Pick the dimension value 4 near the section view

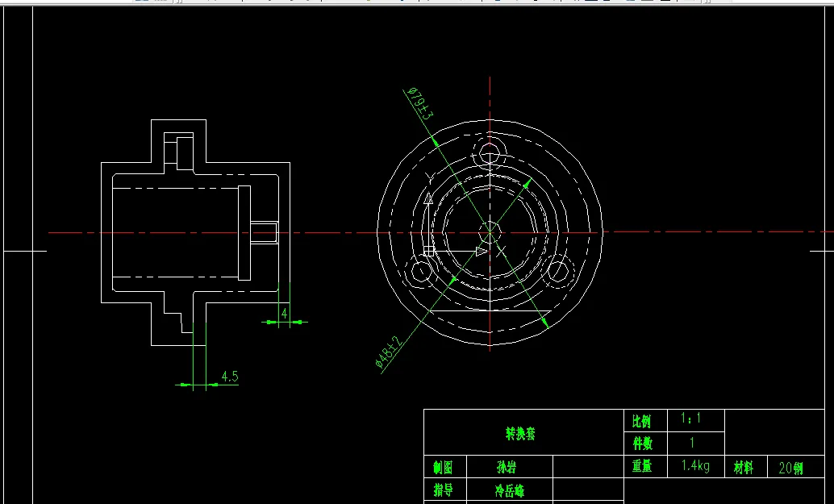tap(284, 313)
